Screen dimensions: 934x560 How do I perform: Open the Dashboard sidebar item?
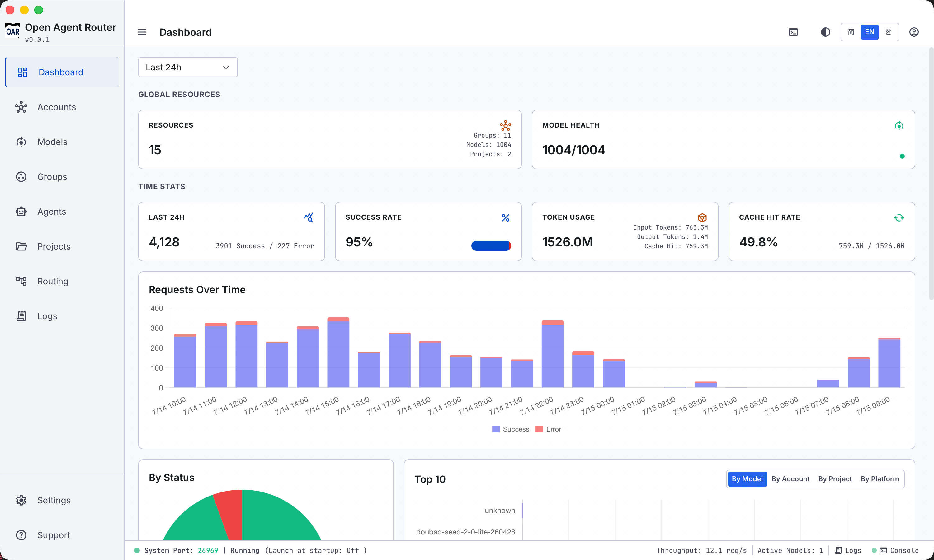(62, 72)
